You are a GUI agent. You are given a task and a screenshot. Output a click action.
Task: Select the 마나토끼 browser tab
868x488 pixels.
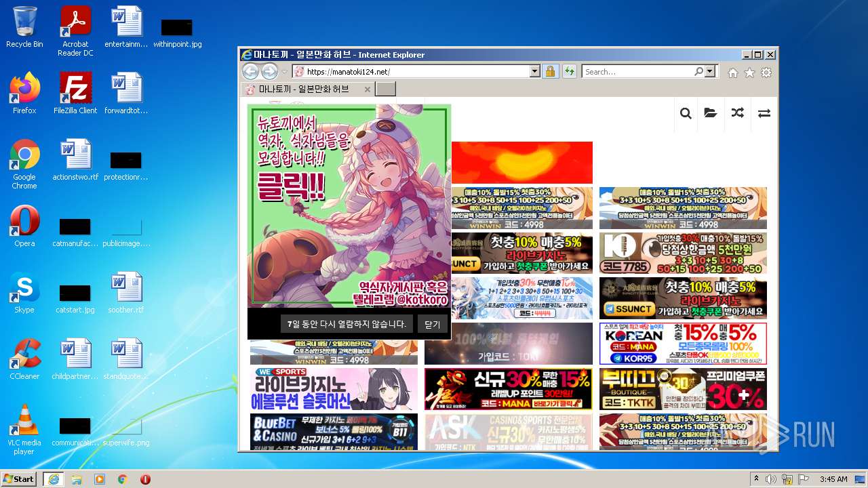[307, 89]
